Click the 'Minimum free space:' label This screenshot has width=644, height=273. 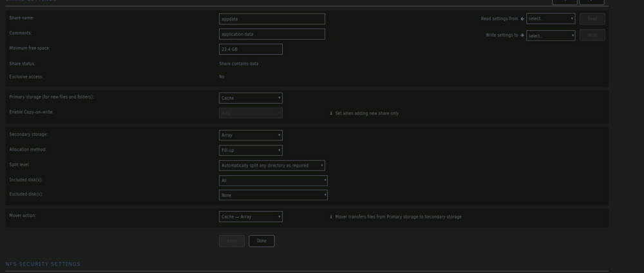pos(30,48)
